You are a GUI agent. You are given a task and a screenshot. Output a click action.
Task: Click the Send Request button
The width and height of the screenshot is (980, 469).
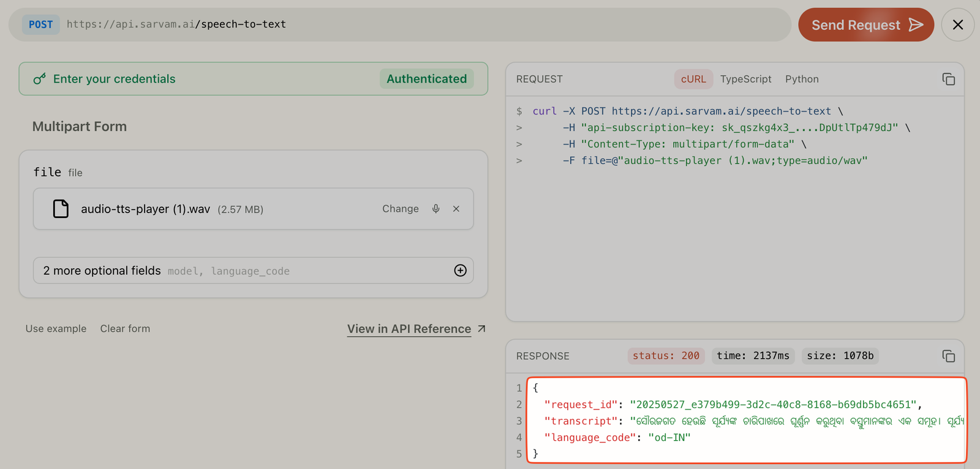pos(865,25)
